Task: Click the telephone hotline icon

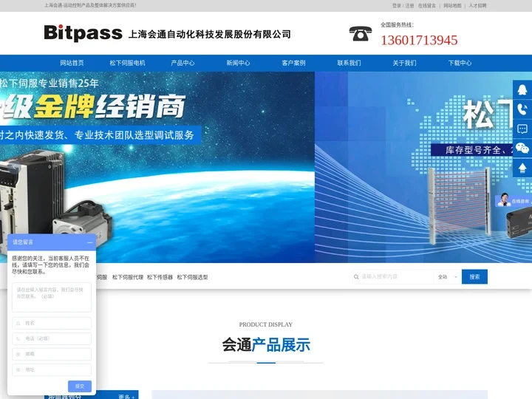Action: 361,33
